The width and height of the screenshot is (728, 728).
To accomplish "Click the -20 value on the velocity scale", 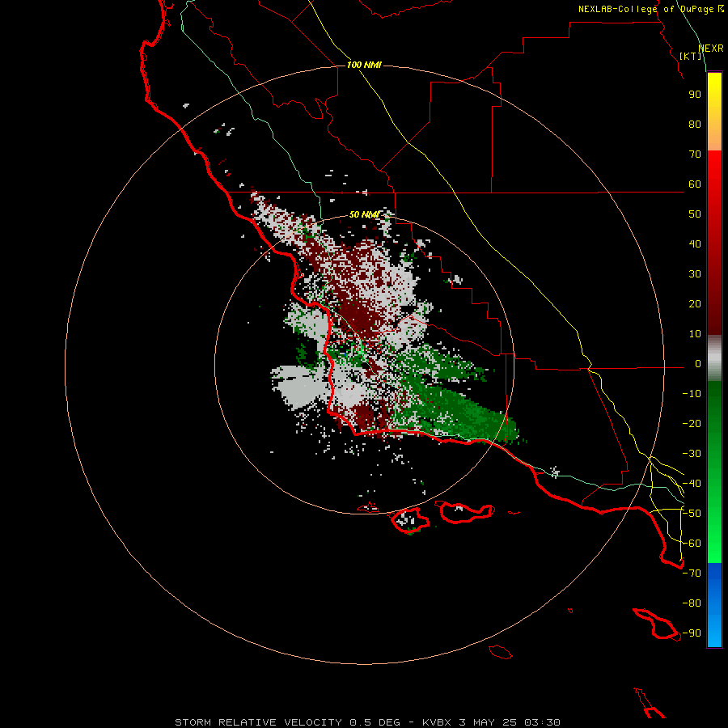I will pyautogui.click(x=692, y=424).
